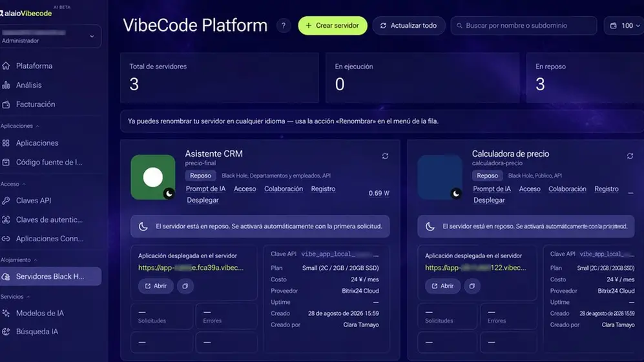Open Acceso link for Calculadora de precio
This screenshot has width=644, height=362.
[530, 189]
